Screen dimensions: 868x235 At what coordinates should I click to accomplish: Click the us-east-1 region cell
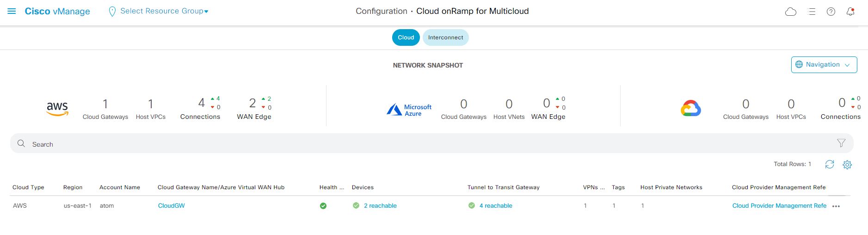click(78, 206)
